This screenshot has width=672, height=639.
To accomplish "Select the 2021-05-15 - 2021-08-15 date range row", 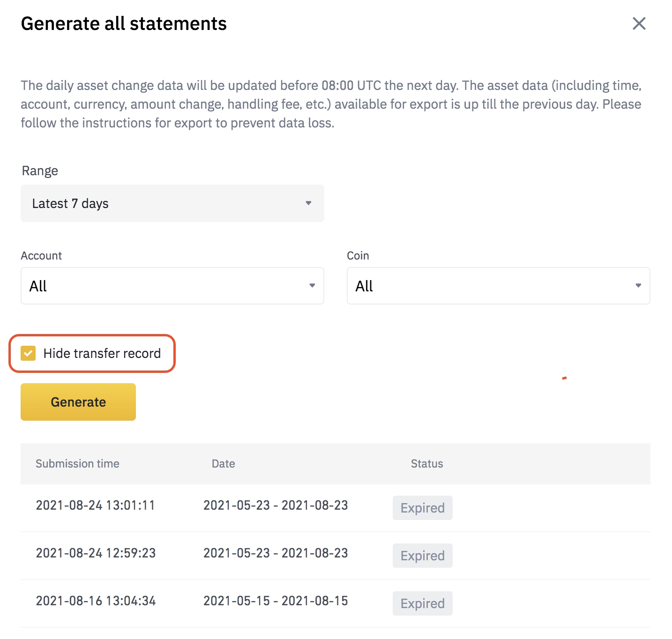I will point(336,603).
